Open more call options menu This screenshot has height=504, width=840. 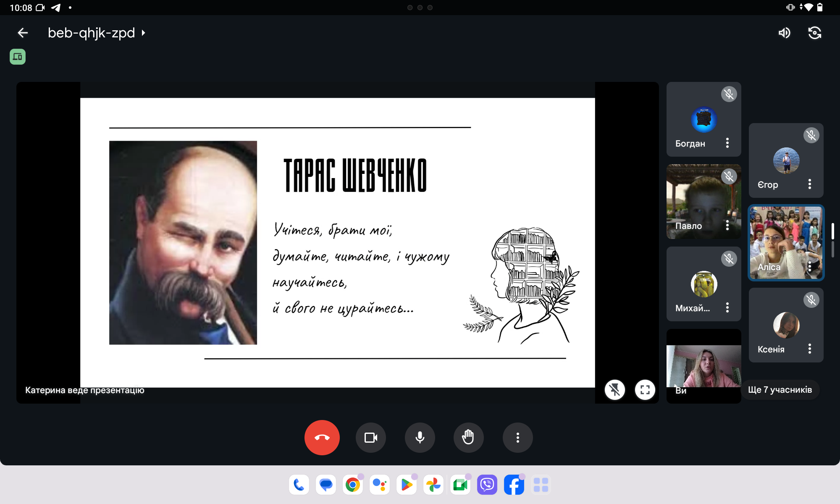click(517, 438)
